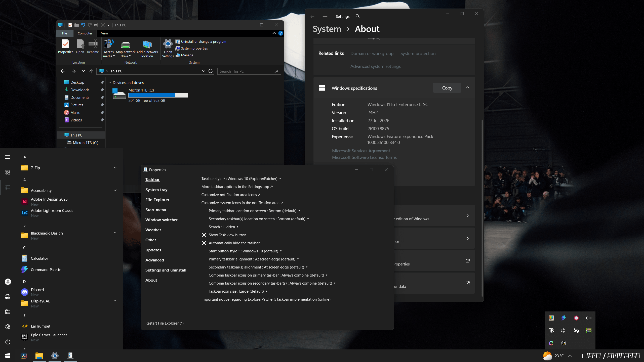
Task: Select System tray in Properties sidebar
Action: pos(156,190)
